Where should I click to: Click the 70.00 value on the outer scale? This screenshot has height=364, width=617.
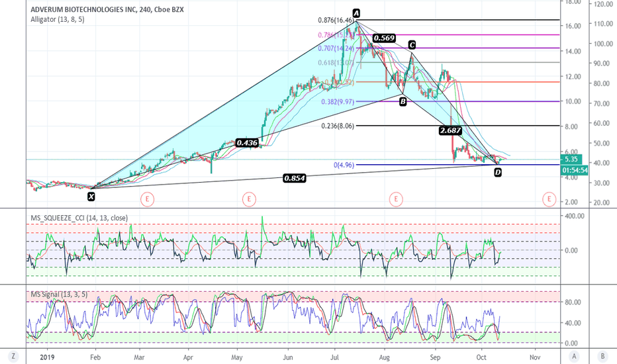pos(602,103)
